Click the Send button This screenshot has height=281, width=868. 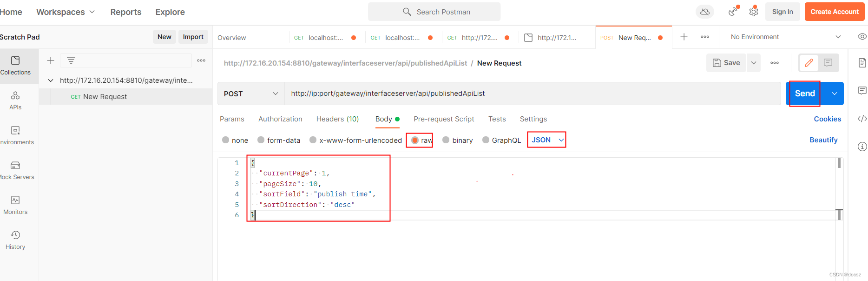[x=805, y=94]
